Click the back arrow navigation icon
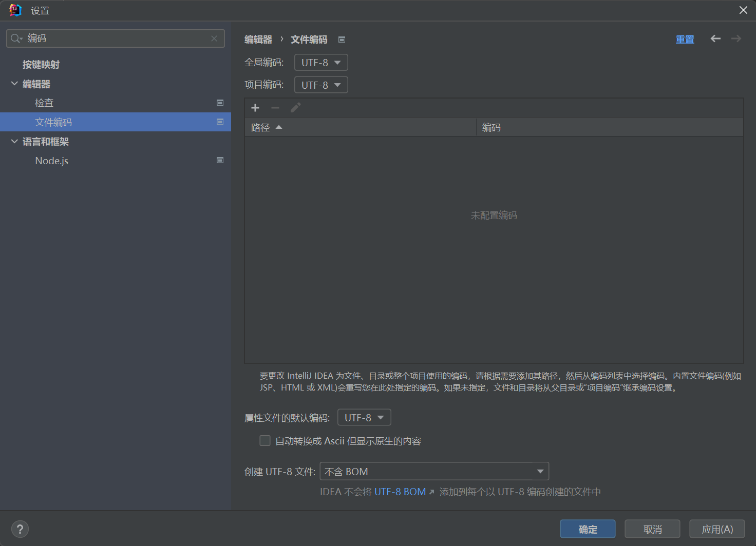Image resolution: width=756 pixels, height=546 pixels. 715,39
